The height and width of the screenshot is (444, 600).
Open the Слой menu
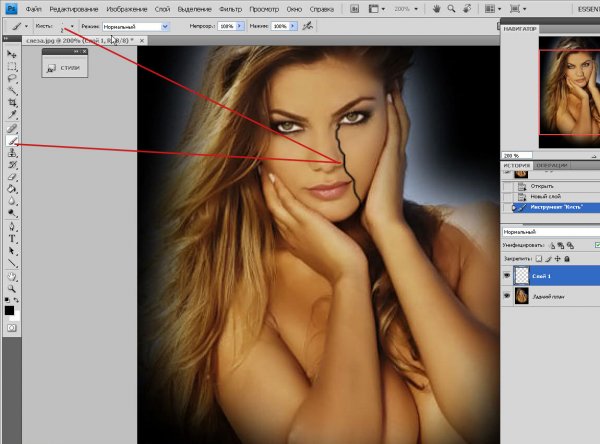(162, 9)
